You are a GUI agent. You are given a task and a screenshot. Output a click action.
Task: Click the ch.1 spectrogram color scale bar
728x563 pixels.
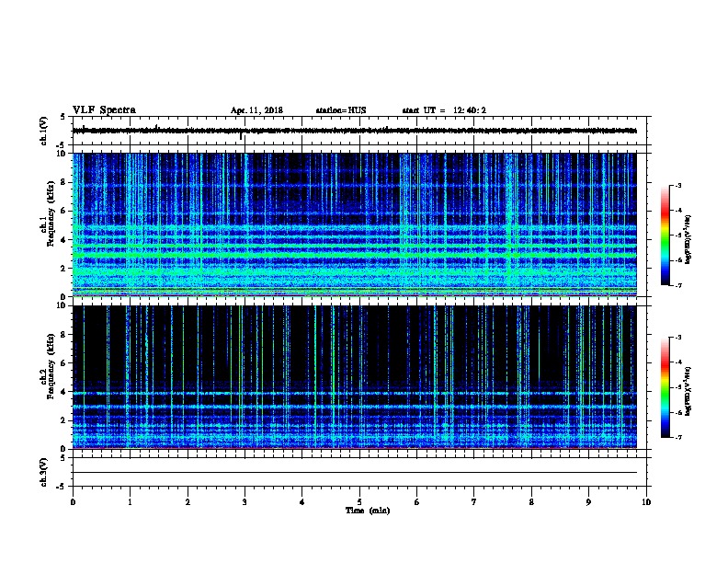[x=665, y=236]
